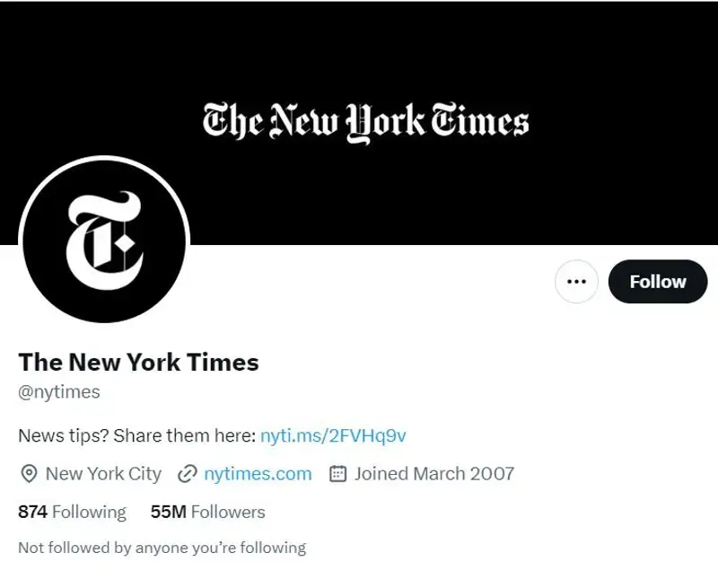Click the calendar icon beside the join date

point(338,474)
